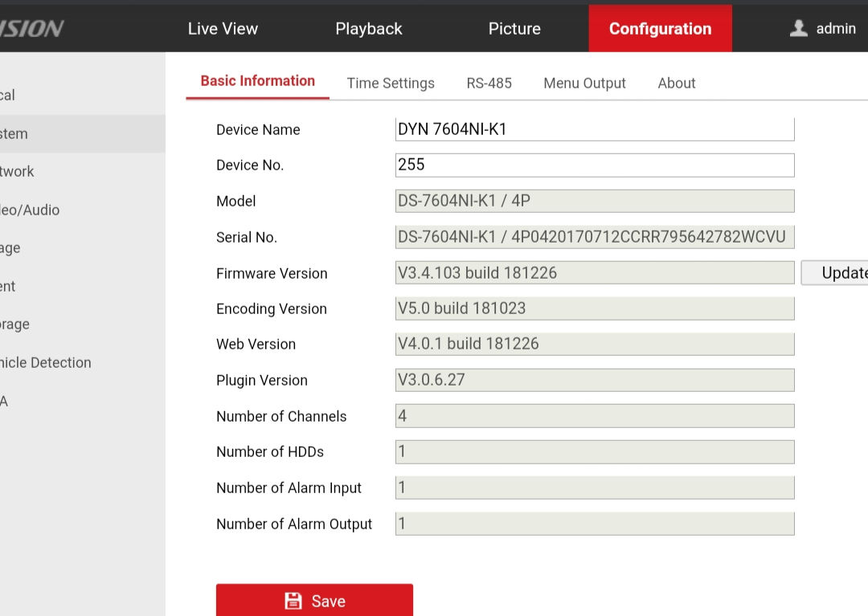Click the Device No. input field

click(x=595, y=165)
